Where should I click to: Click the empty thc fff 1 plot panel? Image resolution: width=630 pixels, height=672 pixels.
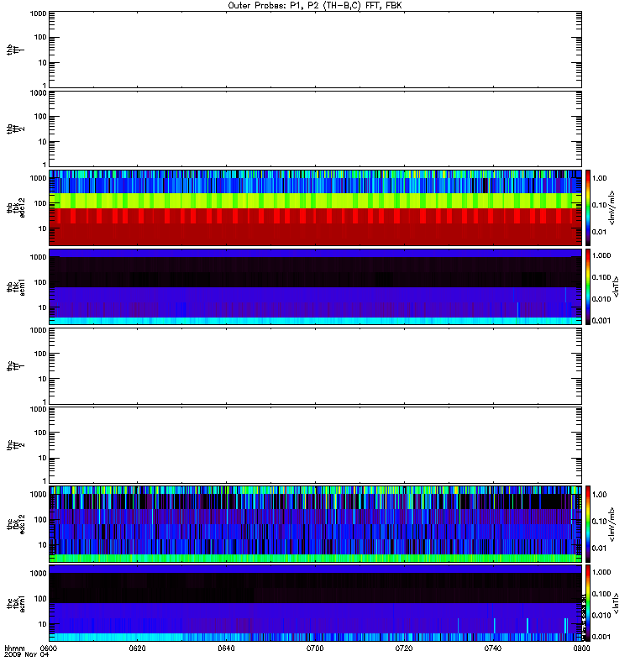316,366
